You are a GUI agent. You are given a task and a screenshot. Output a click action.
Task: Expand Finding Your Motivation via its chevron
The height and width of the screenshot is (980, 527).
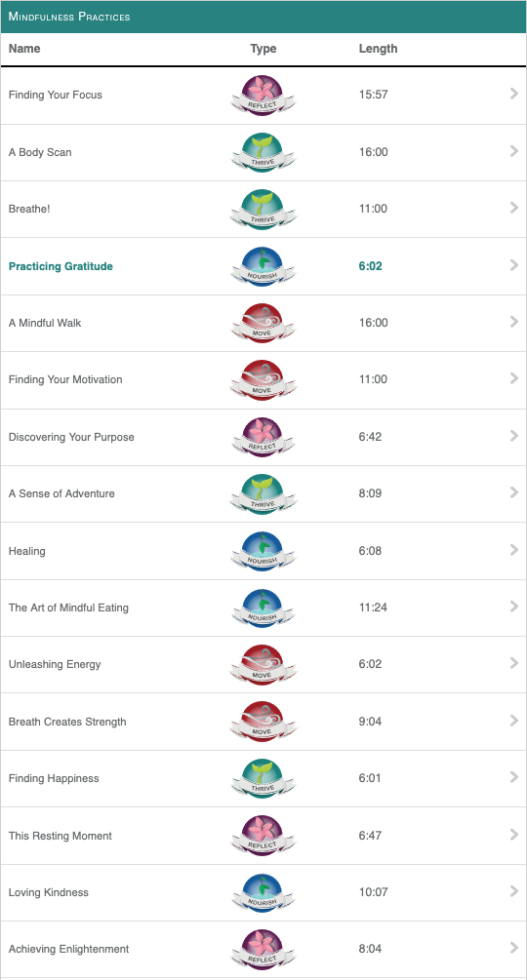[514, 378]
